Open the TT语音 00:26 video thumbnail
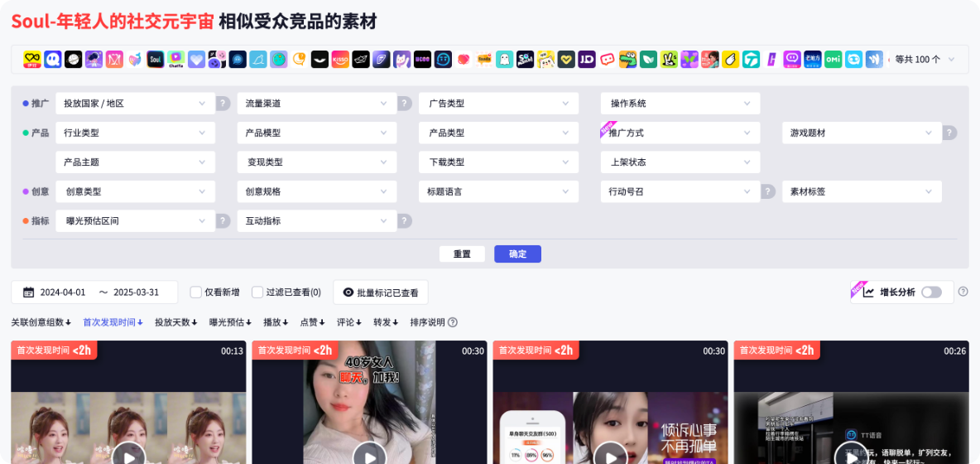 851,403
